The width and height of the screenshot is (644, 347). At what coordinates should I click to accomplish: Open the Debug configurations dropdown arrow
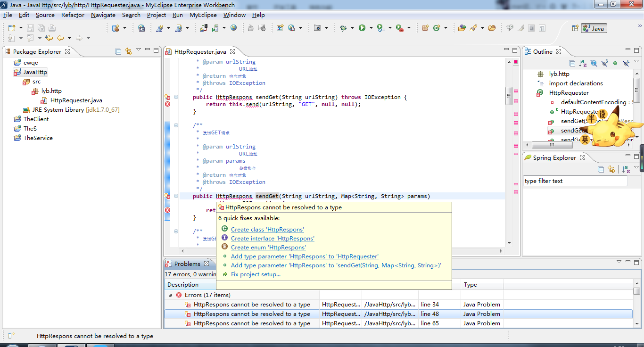click(352, 28)
